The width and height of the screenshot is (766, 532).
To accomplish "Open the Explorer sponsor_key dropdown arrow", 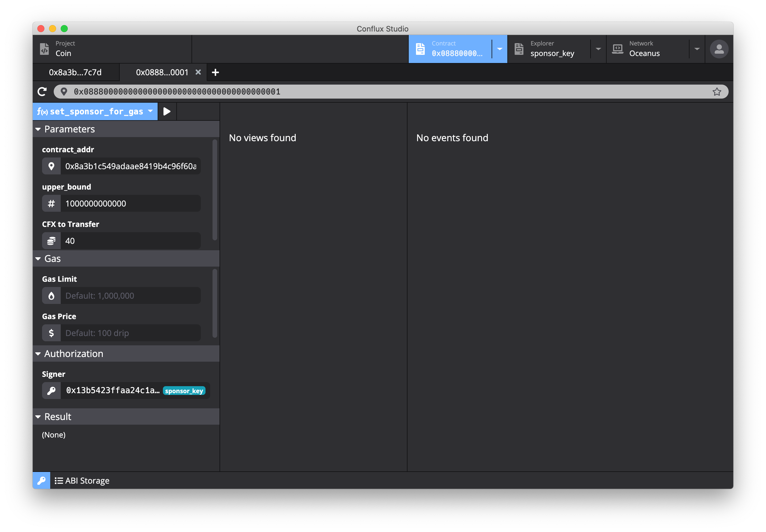I will (x=598, y=49).
